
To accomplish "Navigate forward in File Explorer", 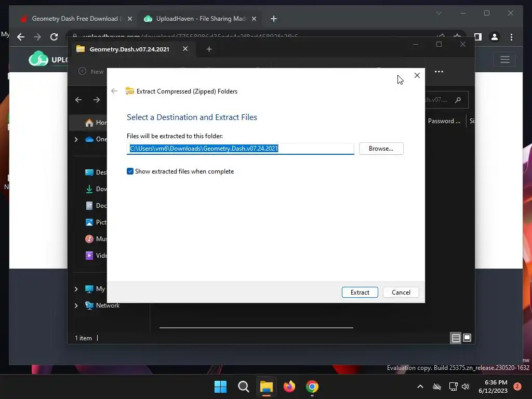I will (x=97, y=100).
